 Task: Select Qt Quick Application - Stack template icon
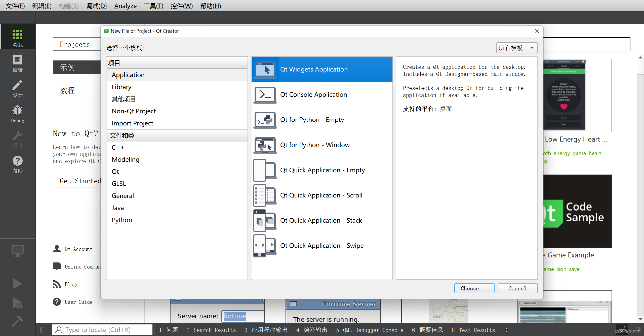(x=265, y=220)
